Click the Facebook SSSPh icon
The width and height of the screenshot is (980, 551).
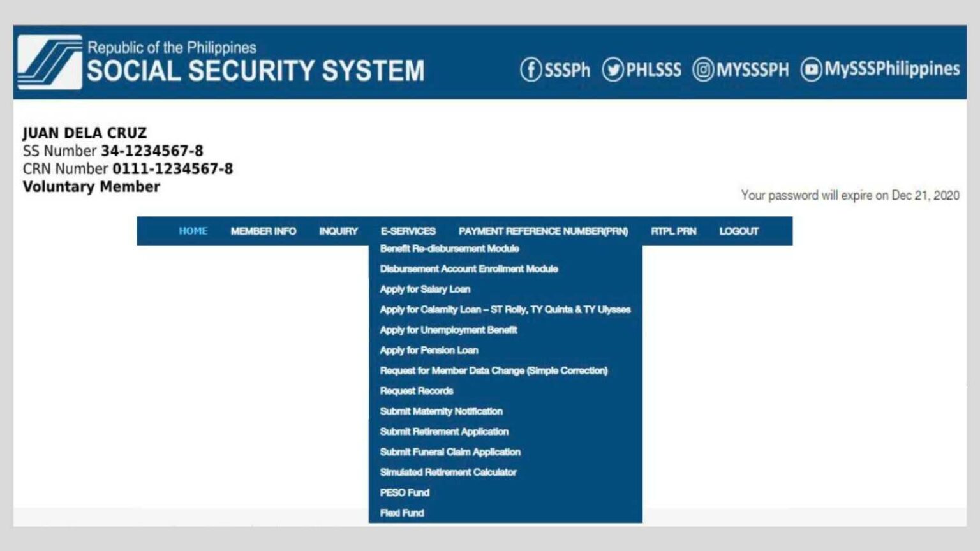point(530,70)
